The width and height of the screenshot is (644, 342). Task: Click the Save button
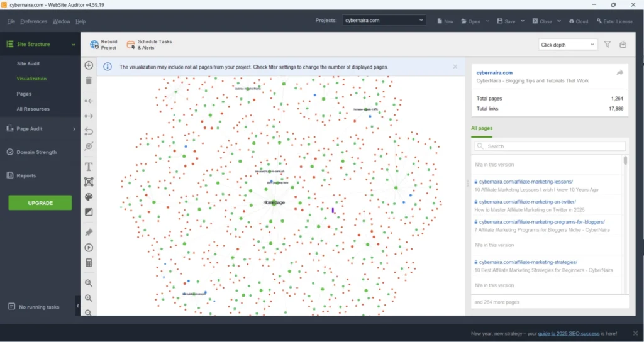coord(506,21)
